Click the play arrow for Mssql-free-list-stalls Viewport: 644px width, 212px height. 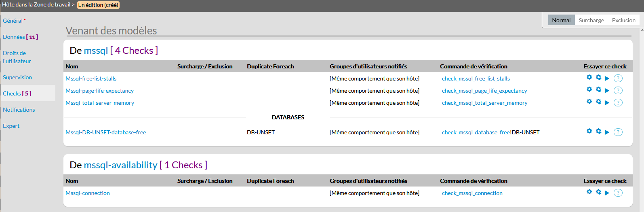point(607,78)
